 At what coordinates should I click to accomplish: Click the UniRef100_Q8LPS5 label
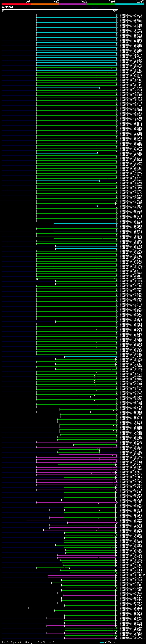point(131,246)
